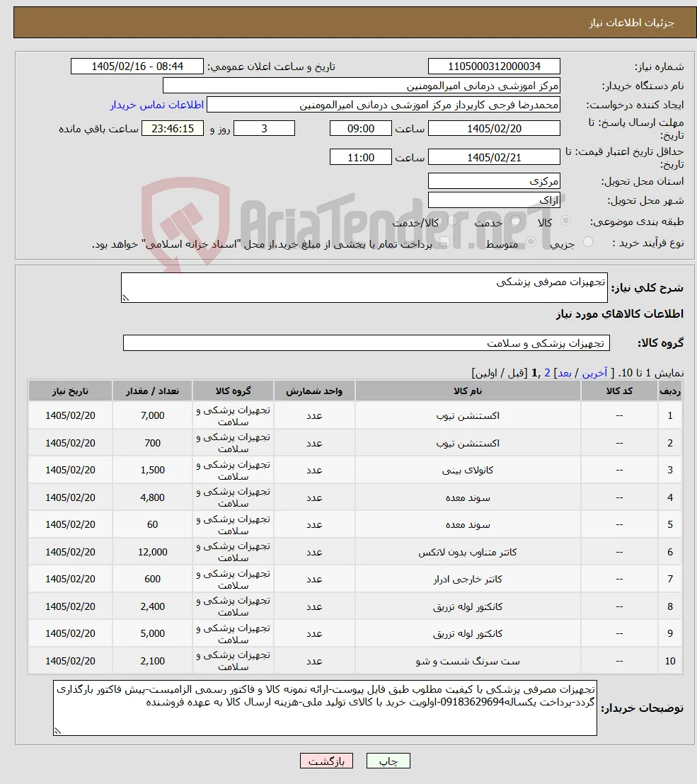
Task: Click the announcement date field 1405/02/16 - 08:44
Action: point(137,67)
